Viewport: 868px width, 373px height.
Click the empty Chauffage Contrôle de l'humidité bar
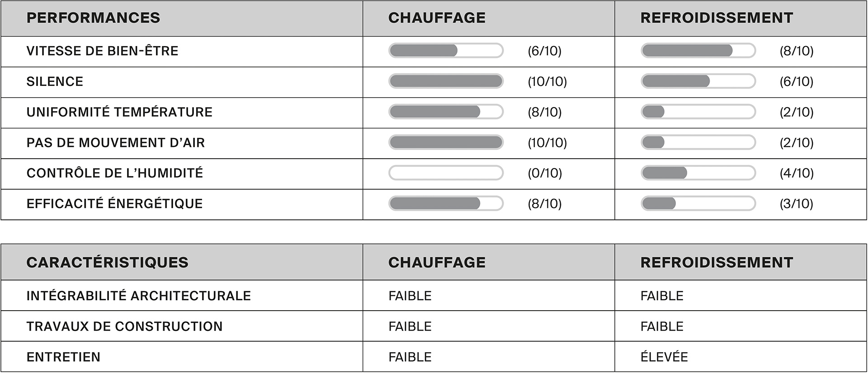(446, 173)
